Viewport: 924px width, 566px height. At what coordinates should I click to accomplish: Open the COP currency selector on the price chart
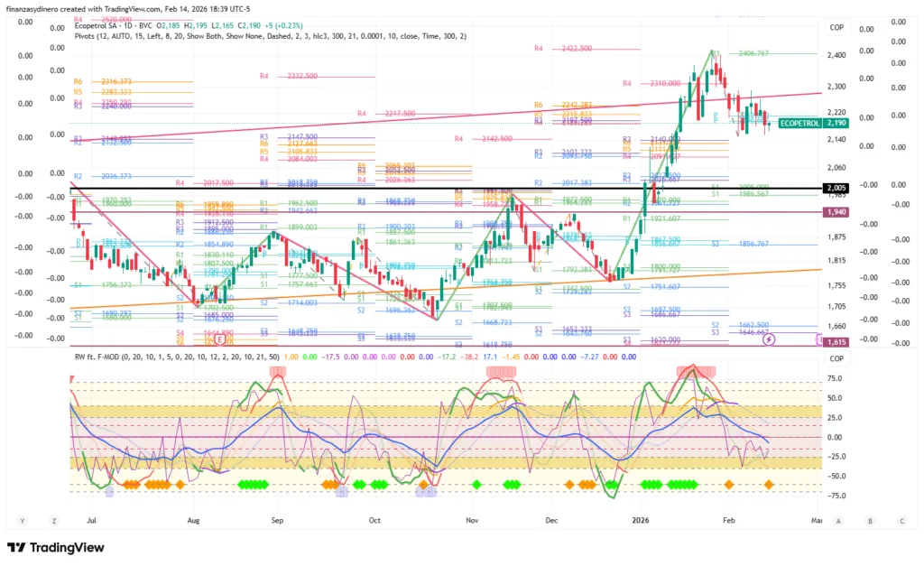[836, 28]
